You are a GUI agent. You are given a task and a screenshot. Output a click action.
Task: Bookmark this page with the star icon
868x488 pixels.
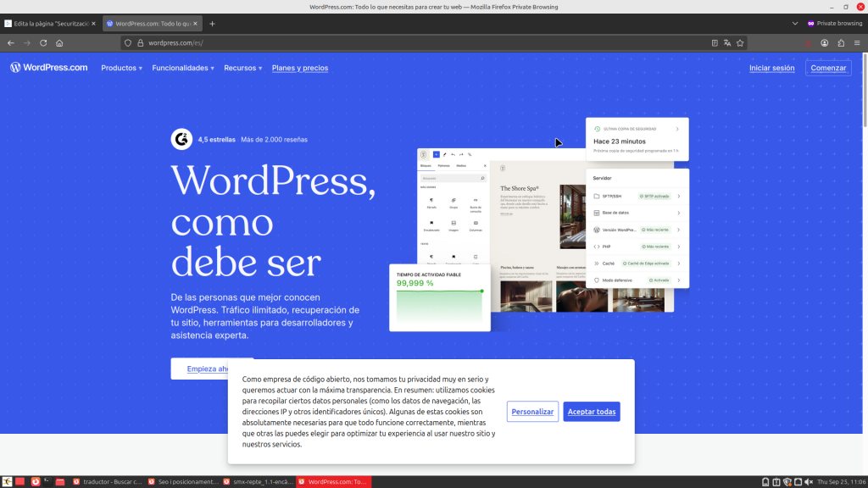click(740, 42)
